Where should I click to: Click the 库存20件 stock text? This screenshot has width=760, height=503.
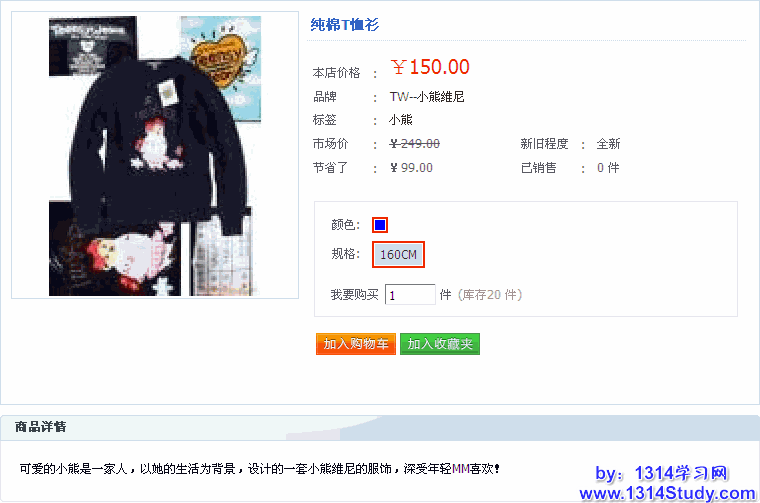click(x=490, y=295)
